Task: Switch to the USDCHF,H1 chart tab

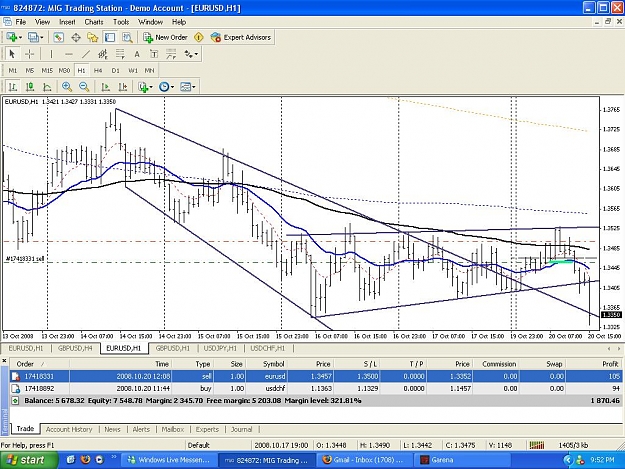Action: tap(268, 348)
